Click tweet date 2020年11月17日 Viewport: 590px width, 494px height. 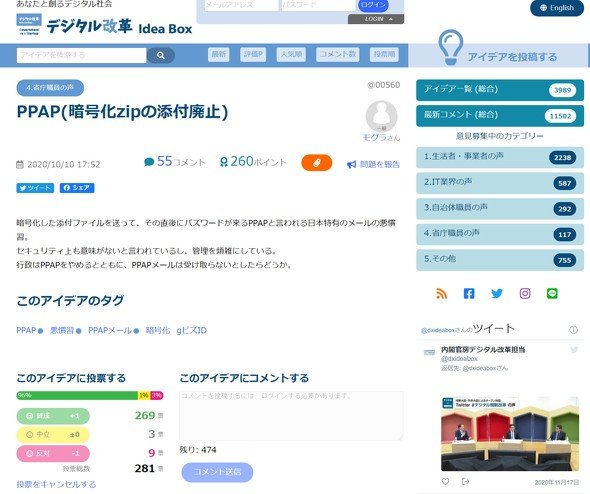[557, 482]
